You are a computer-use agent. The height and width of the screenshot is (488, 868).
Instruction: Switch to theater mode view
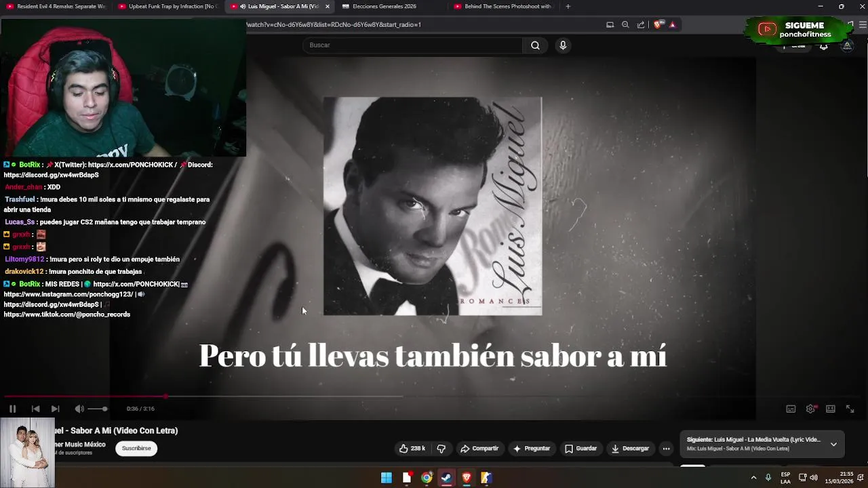pos(830,409)
